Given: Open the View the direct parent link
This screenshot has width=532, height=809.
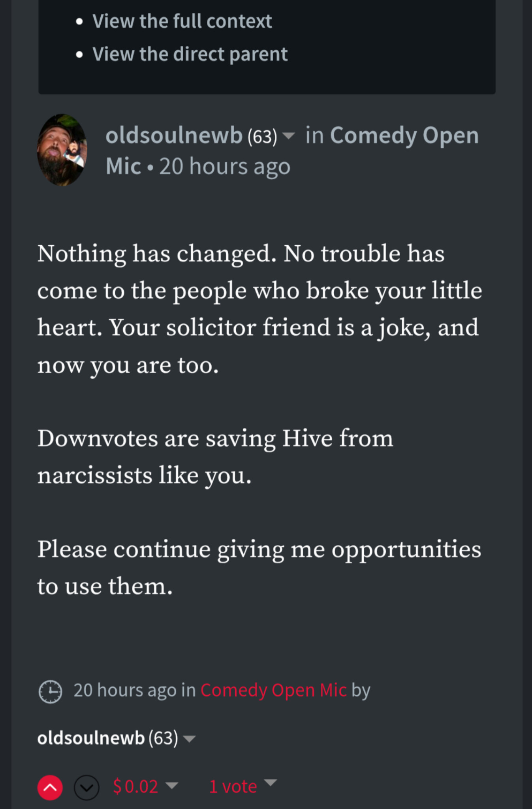Looking at the screenshot, I should [x=190, y=54].
